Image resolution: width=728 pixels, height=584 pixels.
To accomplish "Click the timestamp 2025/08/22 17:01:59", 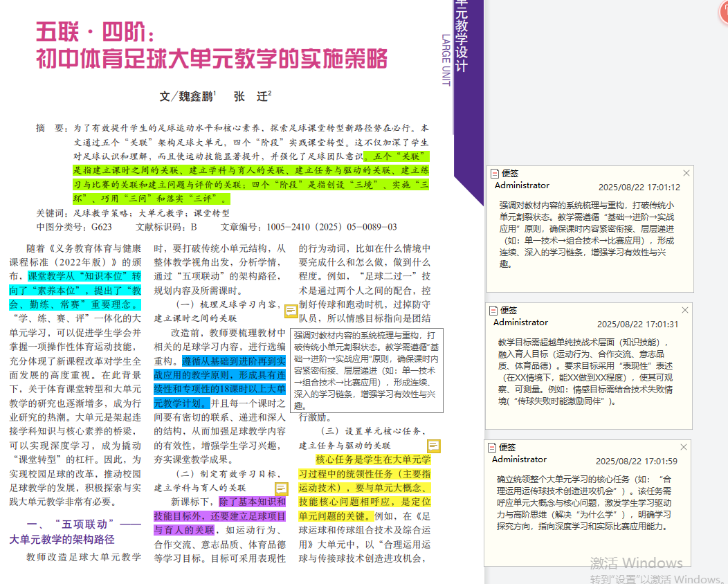I will (637, 461).
